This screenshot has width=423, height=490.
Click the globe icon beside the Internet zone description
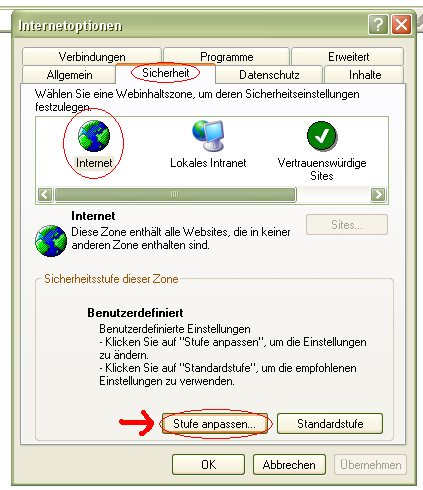point(51,241)
